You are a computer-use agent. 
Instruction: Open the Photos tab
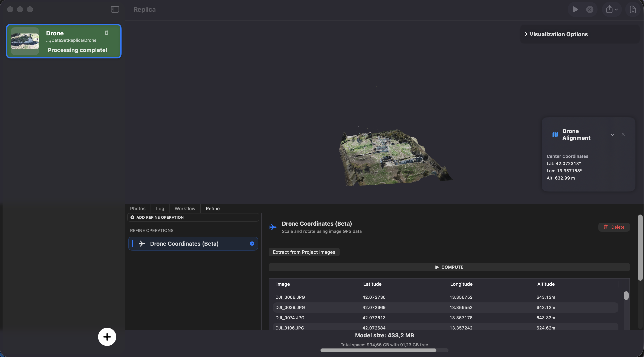coord(138,209)
